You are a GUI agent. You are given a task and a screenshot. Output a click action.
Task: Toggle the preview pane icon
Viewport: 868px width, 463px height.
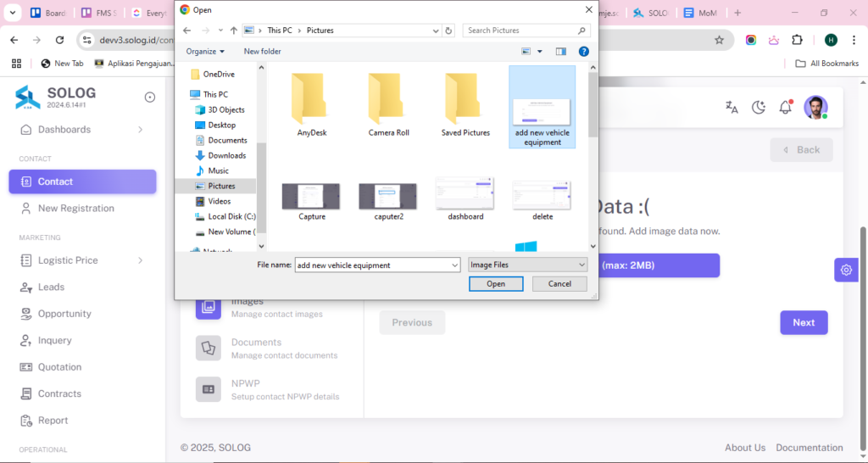click(561, 52)
